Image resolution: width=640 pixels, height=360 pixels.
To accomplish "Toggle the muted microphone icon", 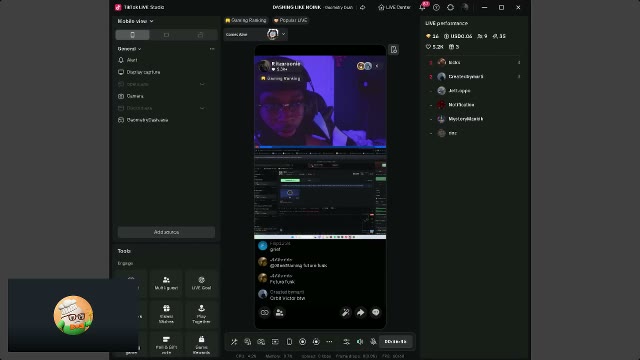I will [373, 342].
